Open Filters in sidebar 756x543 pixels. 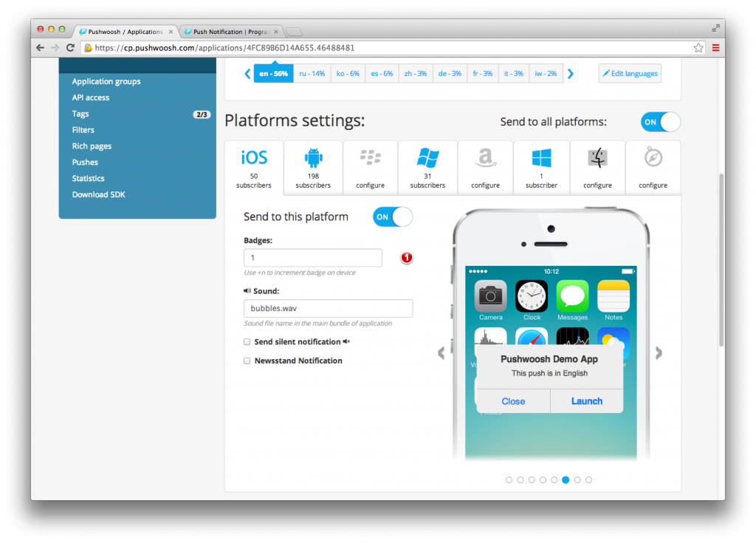[x=83, y=130]
